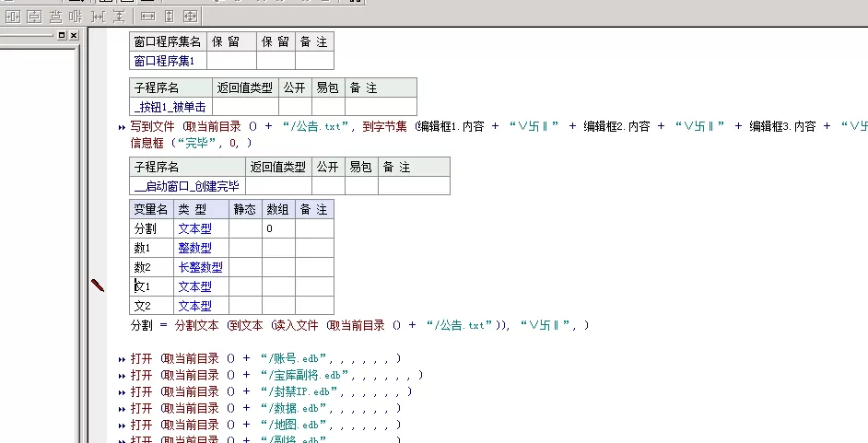868x443 pixels.
Task: Click the 文本型 type of variable 分割
Action: 201,228
